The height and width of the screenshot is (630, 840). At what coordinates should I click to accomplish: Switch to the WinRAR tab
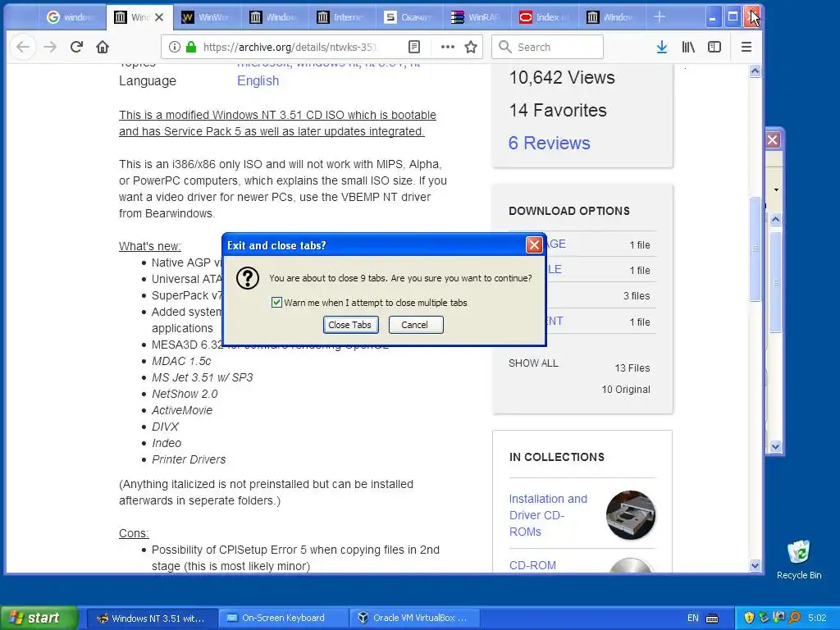[477, 17]
